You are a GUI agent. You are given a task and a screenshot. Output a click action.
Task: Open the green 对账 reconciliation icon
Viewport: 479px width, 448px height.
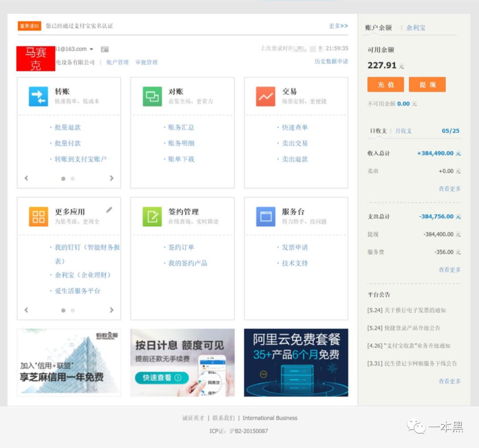click(x=152, y=96)
